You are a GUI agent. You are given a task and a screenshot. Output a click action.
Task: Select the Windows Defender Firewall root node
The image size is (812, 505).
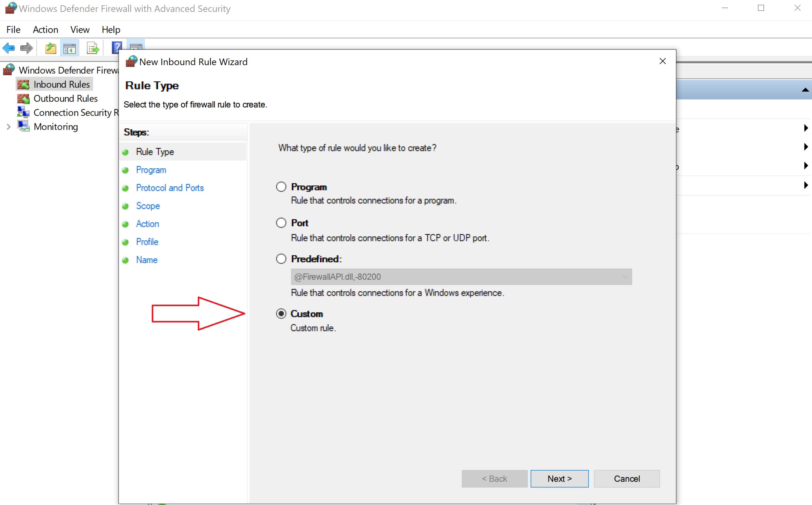coord(69,70)
